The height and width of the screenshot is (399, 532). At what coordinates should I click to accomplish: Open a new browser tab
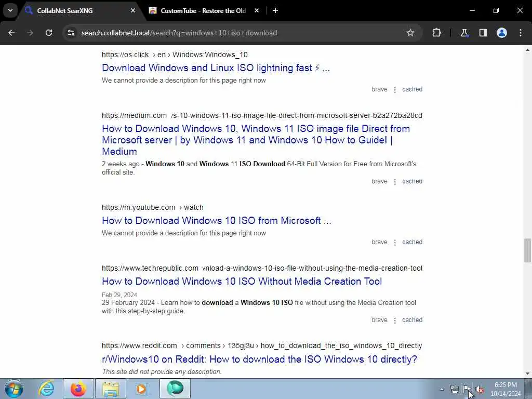[x=275, y=10]
